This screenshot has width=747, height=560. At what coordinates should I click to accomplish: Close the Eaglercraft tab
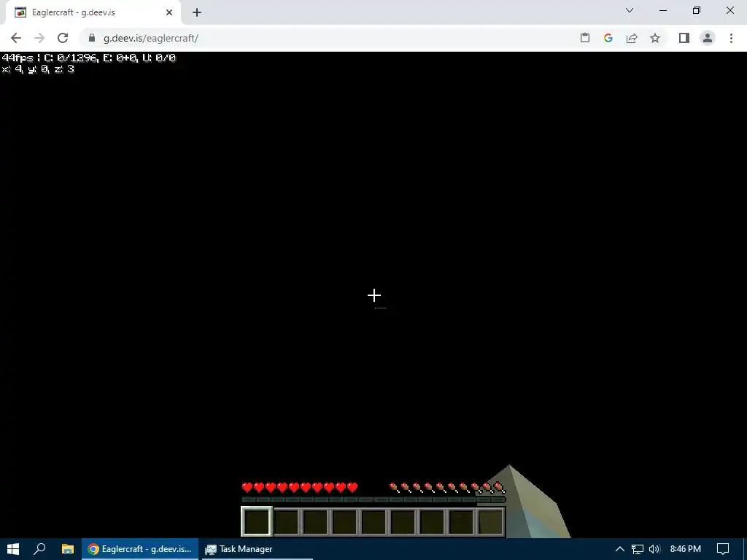coord(169,12)
